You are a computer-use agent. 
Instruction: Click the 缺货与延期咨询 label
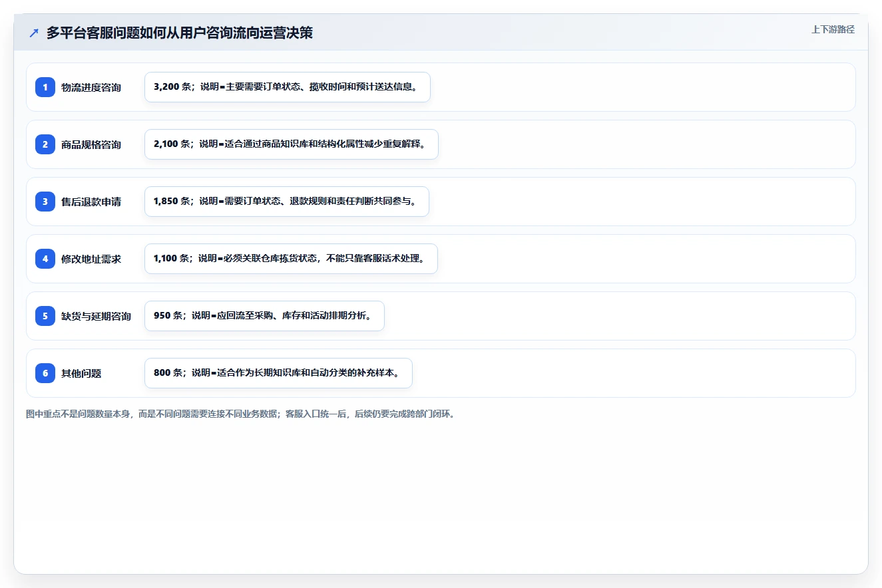click(96, 316)
